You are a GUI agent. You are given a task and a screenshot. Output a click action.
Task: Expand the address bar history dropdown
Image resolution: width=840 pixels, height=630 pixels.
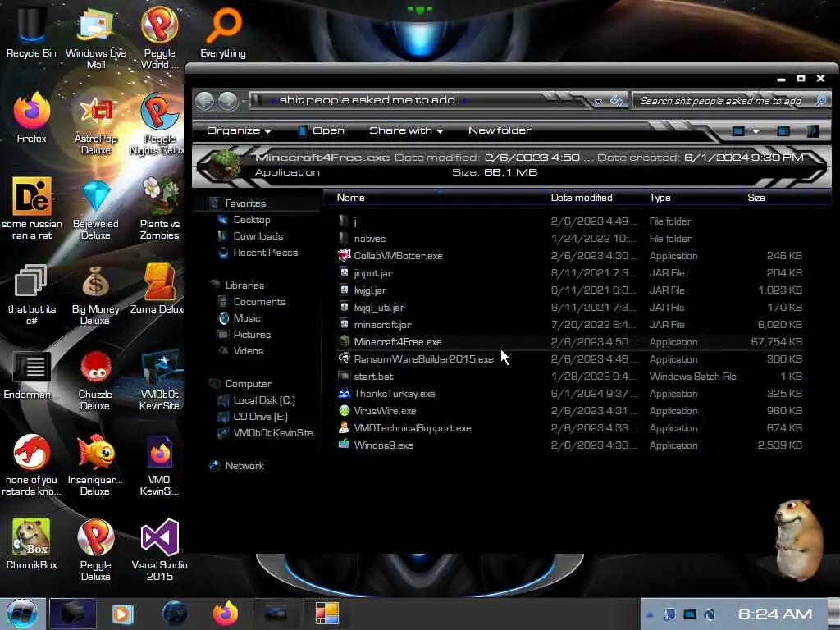point(598,101)
